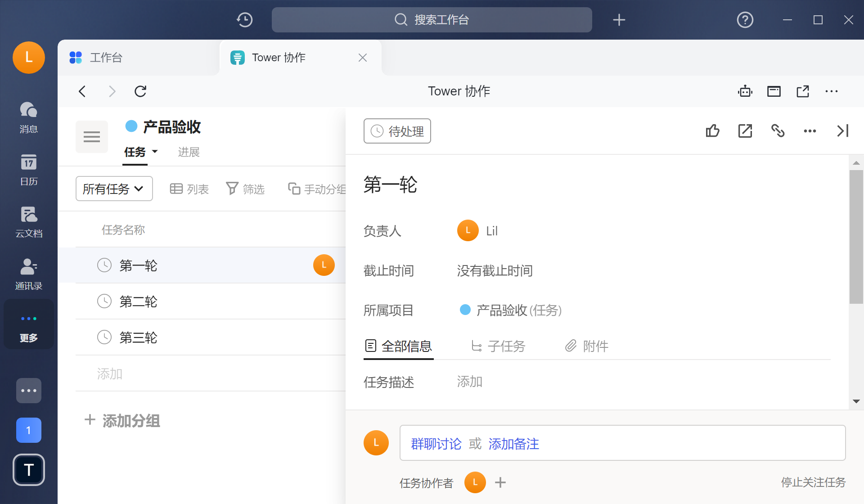Open the browser bar more options ellipsis
864x504 pixels.
click(832, 91)
